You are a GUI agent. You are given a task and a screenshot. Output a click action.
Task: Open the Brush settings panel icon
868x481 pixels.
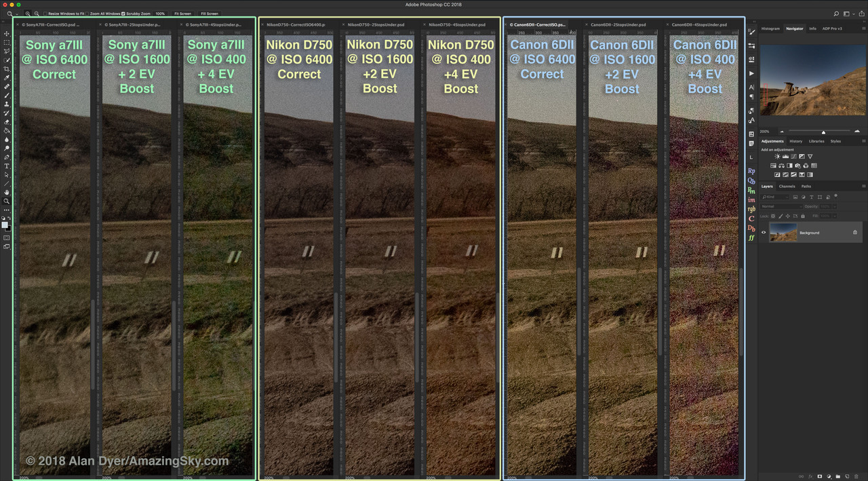click(751, 33)
